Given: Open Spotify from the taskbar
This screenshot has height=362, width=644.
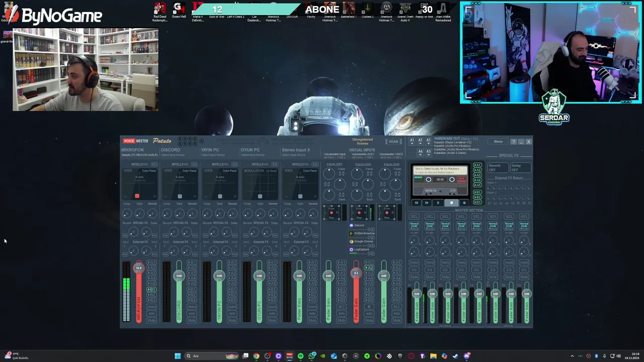Looking at the screenshot, I should point(300,356).
